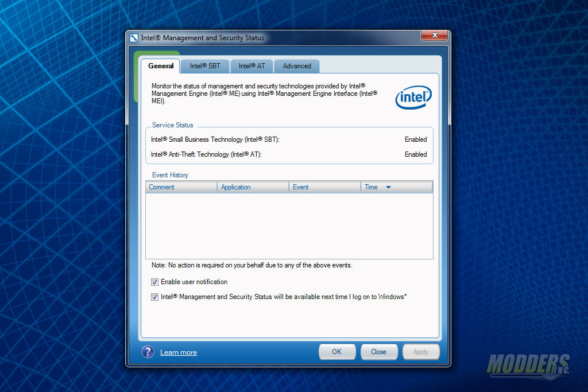Click the Intel logo in the General tab
This screenshot has width=588, height=392.
(x=413, y=98)
